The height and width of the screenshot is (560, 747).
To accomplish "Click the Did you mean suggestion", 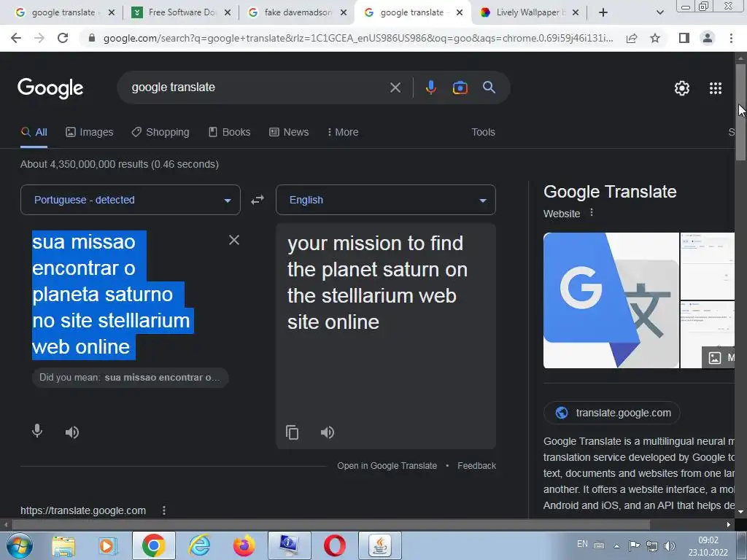I will (131, 378).
